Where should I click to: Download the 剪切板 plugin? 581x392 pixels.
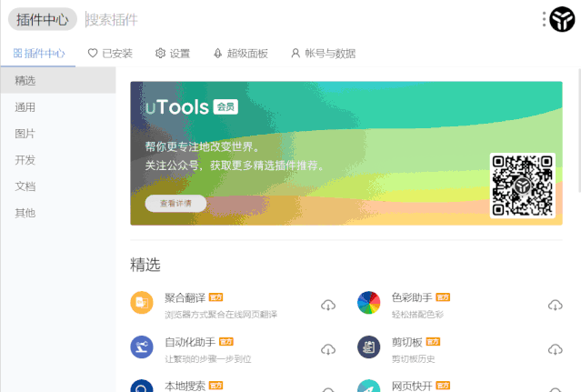555,349
